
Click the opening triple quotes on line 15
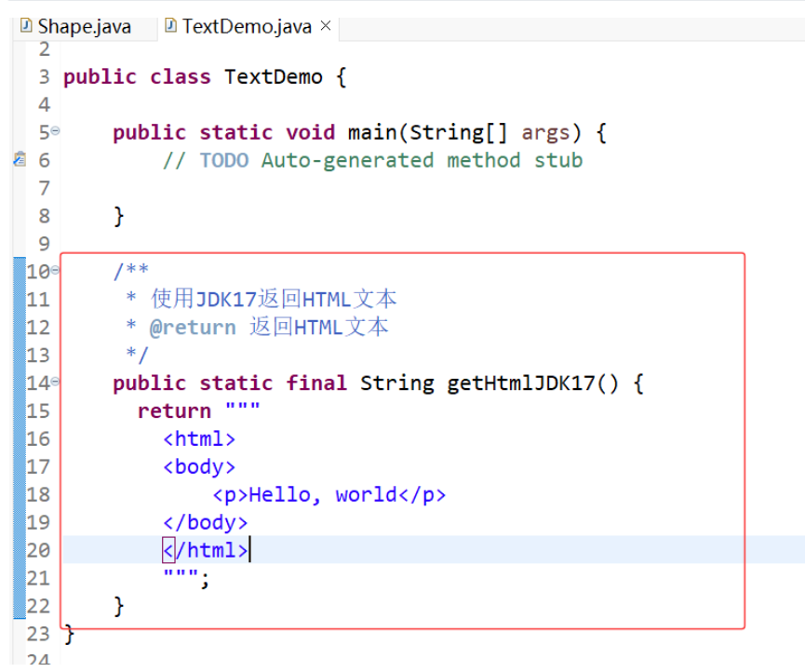click(243, 407)
